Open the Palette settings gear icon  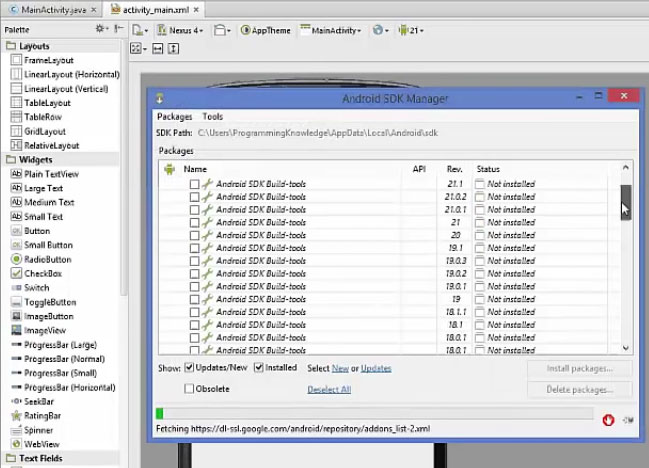tap(101, 29)
